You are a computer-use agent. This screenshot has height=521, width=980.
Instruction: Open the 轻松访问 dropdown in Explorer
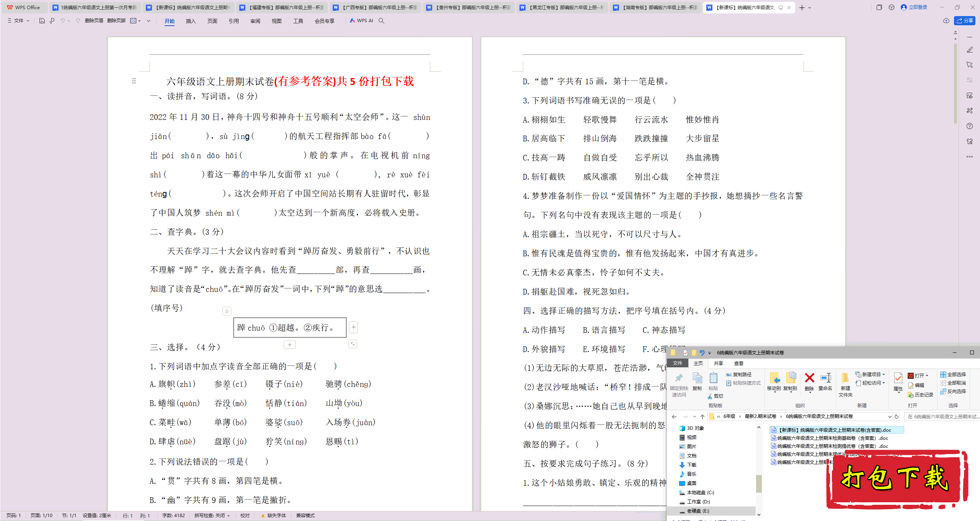(871, 383)
